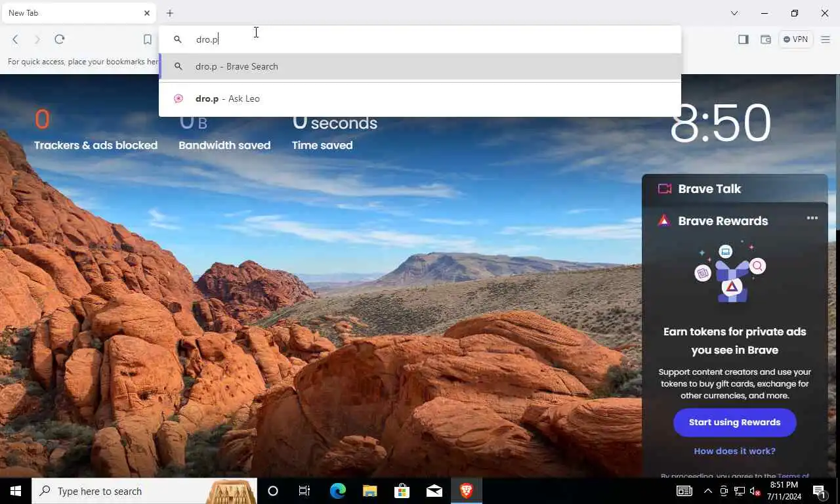The width and height of the screenshot is (840, 504).
Task: Open the Mail app from taskbar
Action: [434, 491]
